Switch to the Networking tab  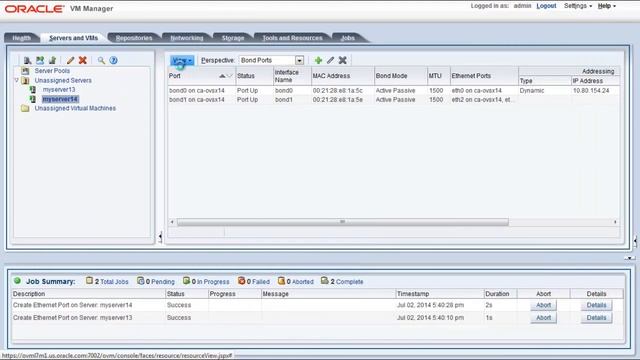(187, 38)
